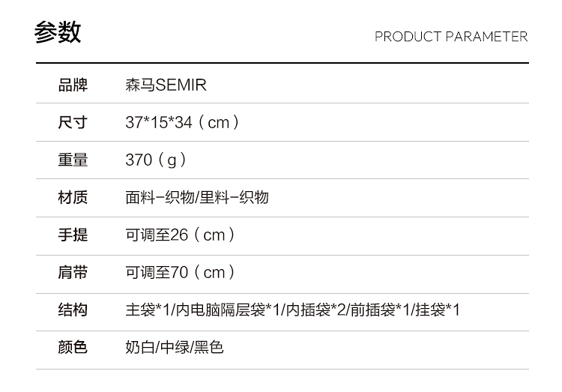Select the 品牌 row label
Image resolution: width=562 pixels, height=392 pixels.
click(x=73, y=85)
